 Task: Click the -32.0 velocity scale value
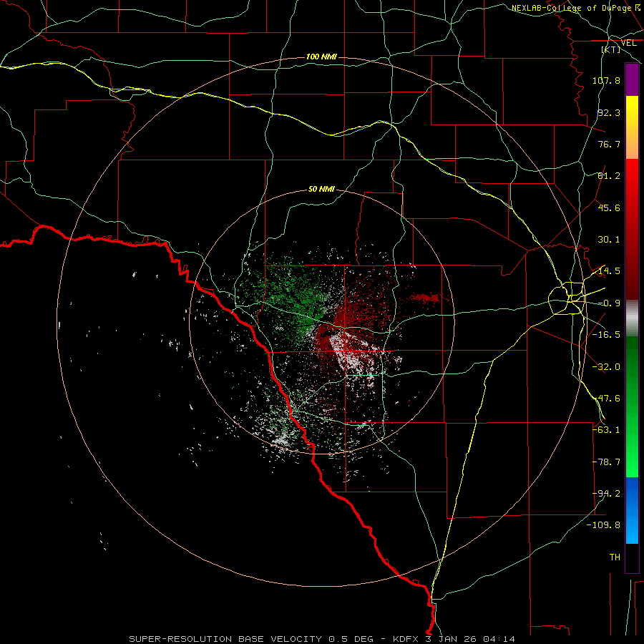pos(606,367)
